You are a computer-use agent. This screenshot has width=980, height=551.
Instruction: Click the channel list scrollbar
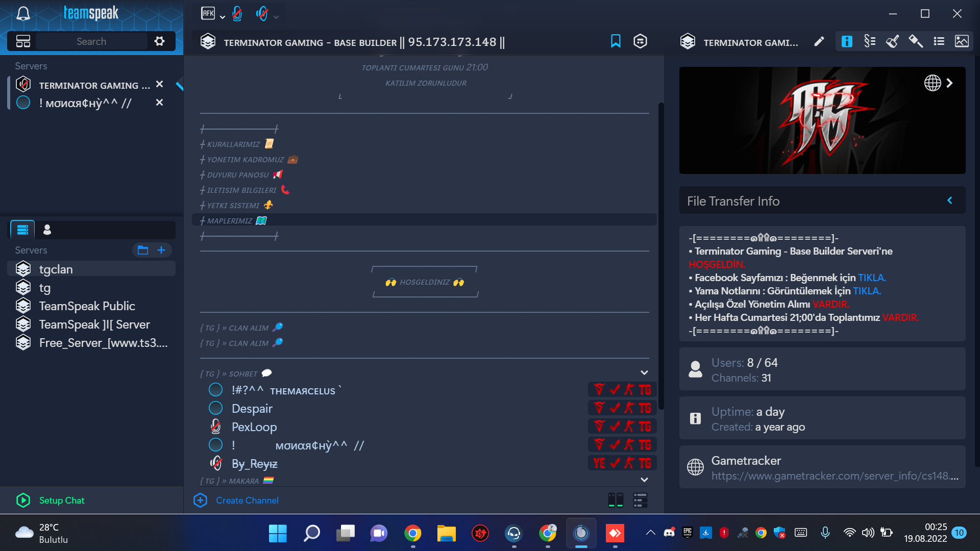661,256
